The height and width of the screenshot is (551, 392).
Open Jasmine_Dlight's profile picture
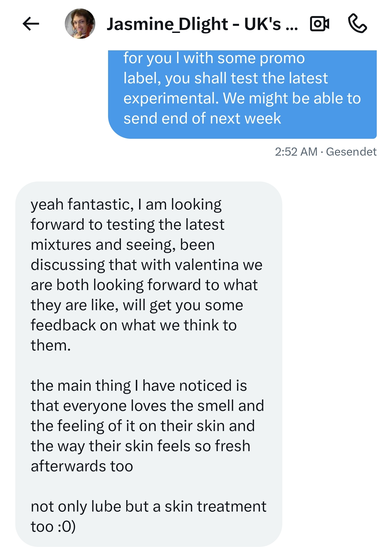click(80, 24)
